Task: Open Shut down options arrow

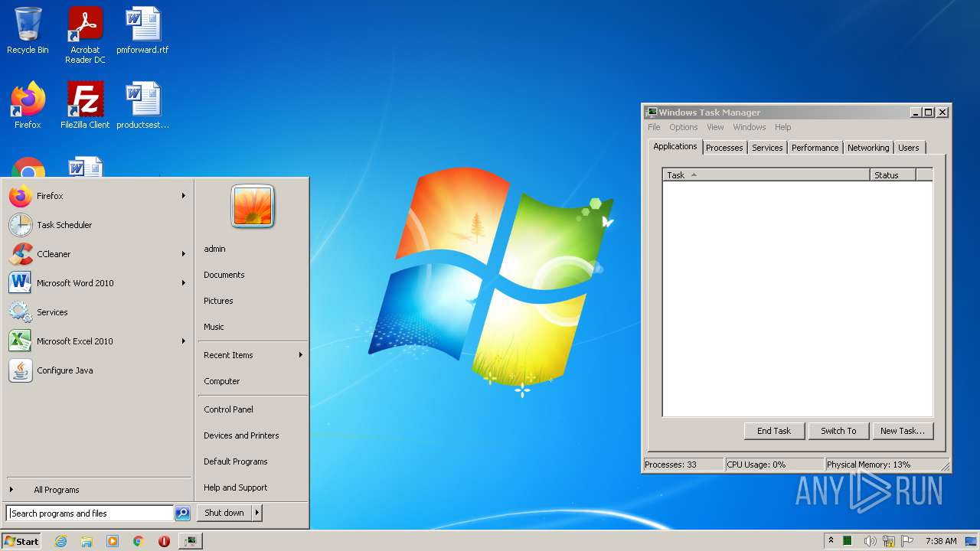Action: [x=257, y=513]
